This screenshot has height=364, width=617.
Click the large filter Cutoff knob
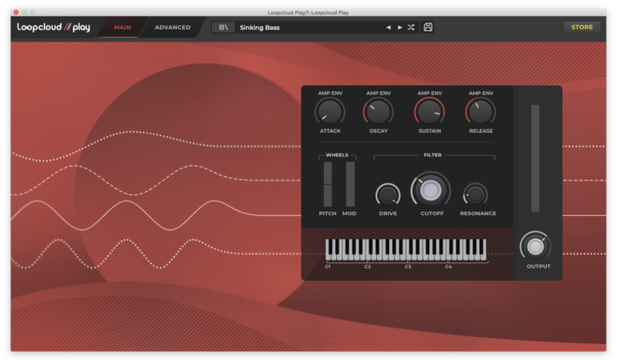tap(431, 190)
